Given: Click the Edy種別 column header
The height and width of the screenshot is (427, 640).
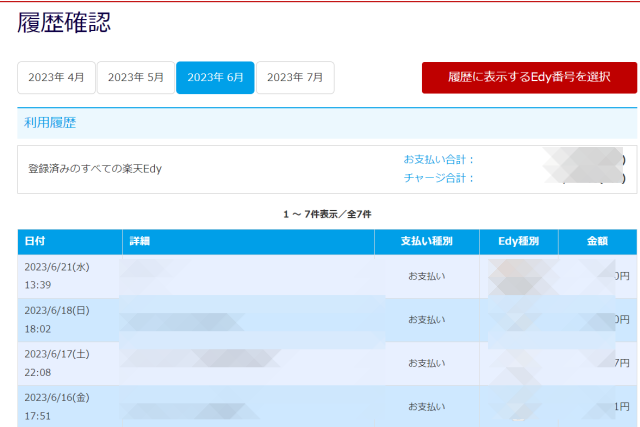Looking at the screenshot, I should coord(518,242).
